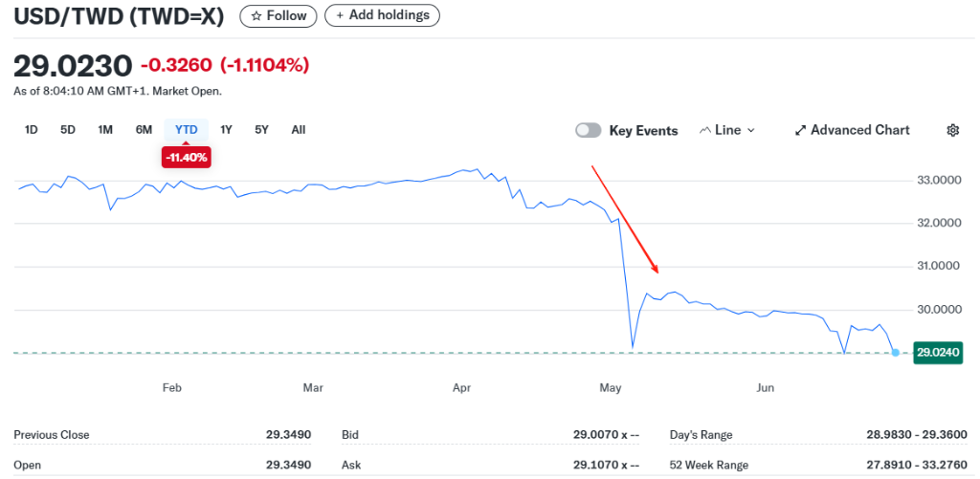
Task: Click the Line chart type icon
Action: 705,130
